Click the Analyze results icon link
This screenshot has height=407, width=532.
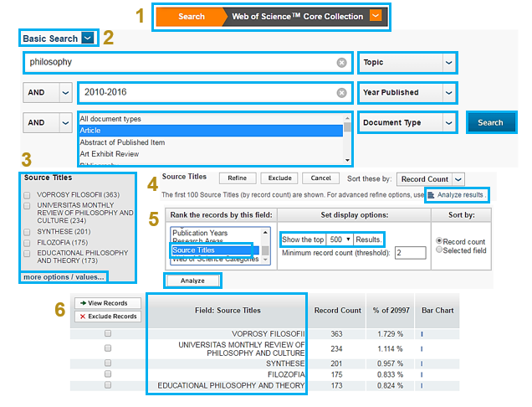457,195
